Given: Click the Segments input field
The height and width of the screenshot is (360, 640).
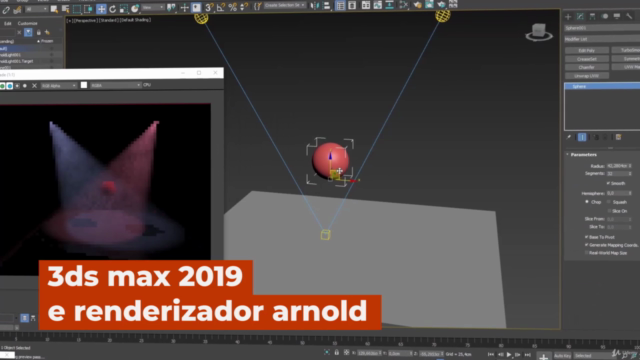Looking at the screenshot, I should point(617,174).
